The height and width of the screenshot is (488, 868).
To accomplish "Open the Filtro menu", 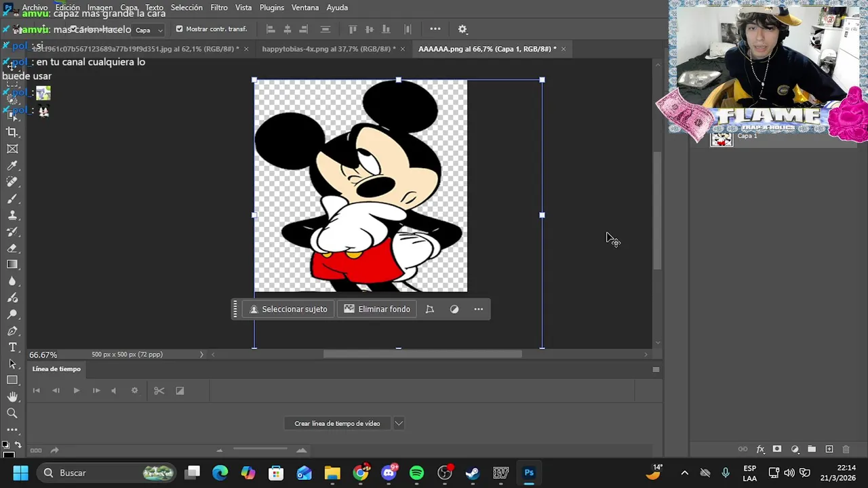I will point(219,7).
